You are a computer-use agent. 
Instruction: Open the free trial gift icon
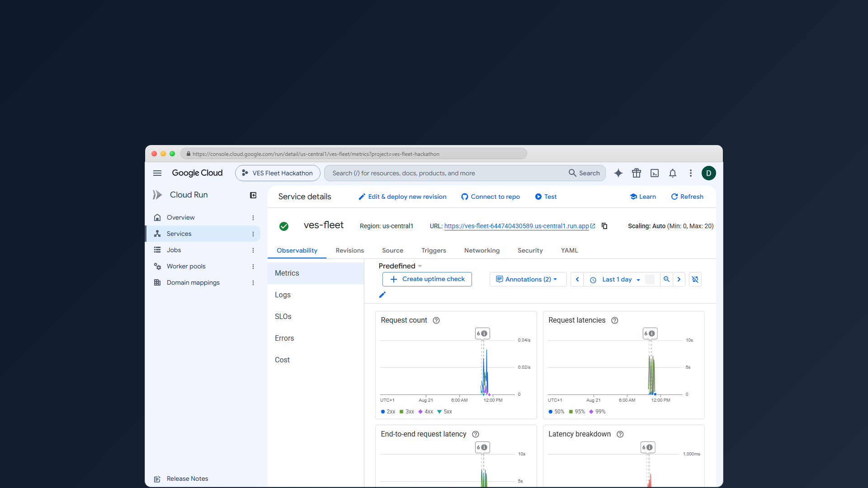(637, 173)
